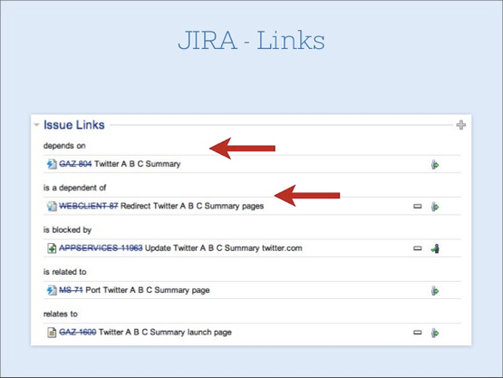Click the 'relates to' label

(60, 314)
